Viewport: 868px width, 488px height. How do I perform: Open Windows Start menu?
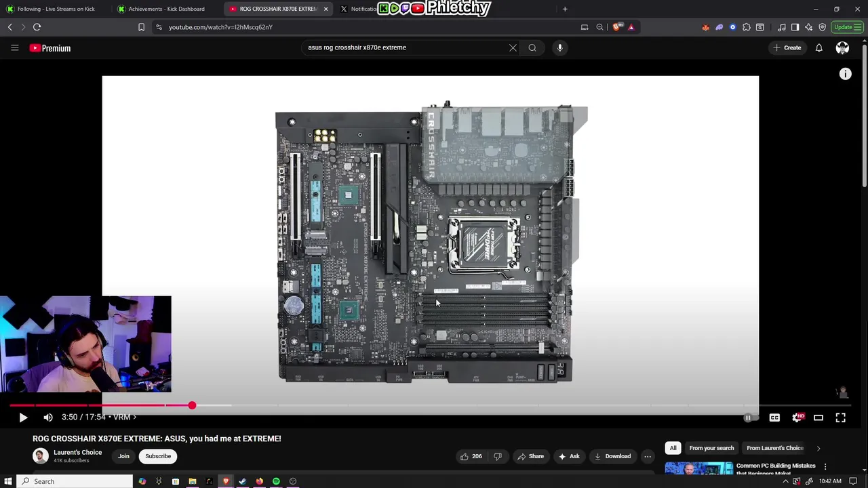click(x=8, y=481)
